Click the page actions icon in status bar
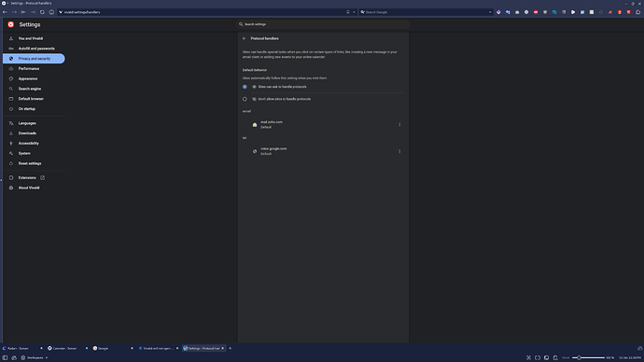Viewport: 644px width, 362px height. [x=555, y=358]
